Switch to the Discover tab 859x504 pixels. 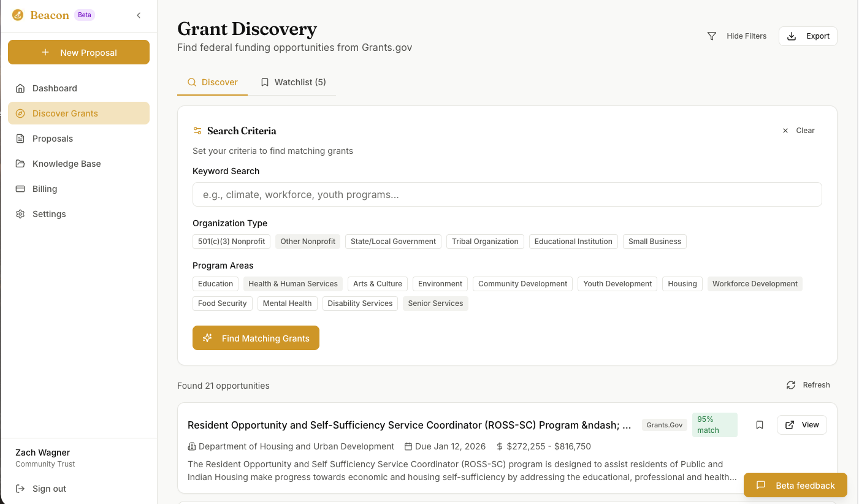click(212, 82)
